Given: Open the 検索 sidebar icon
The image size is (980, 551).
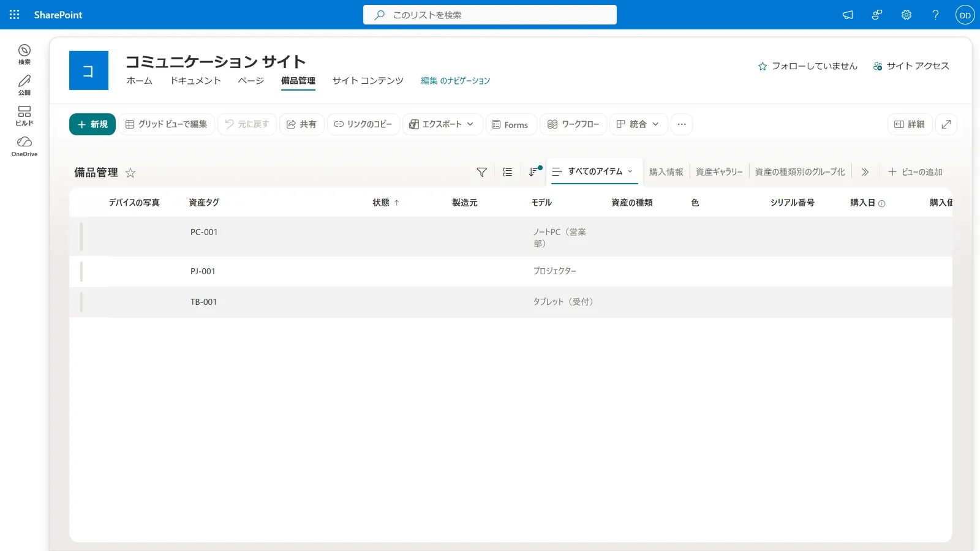Looking at the screenshot, I should coord(24,54).
